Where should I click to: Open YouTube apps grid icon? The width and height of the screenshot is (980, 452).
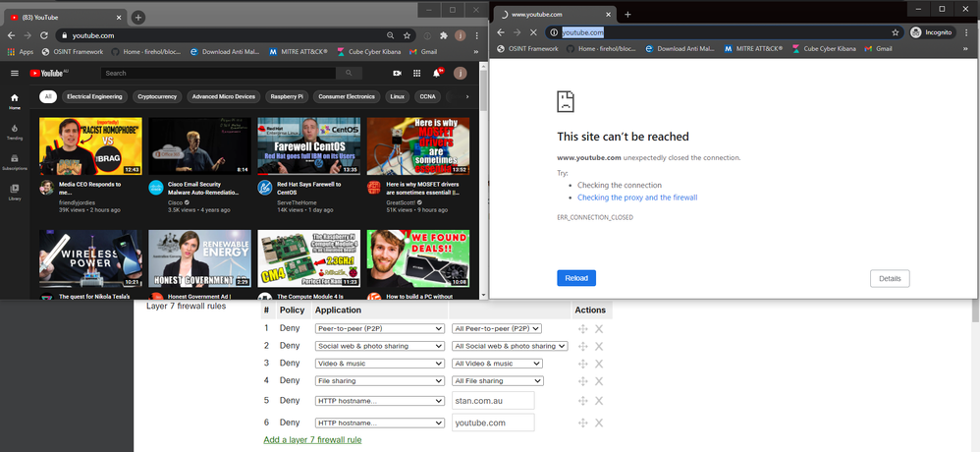pos(417,73)
